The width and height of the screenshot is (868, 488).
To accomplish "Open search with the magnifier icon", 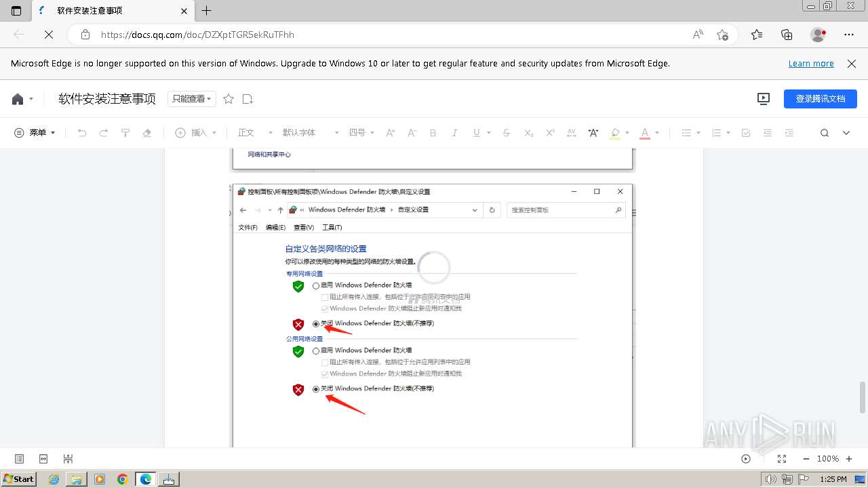I will coord(825,133).
